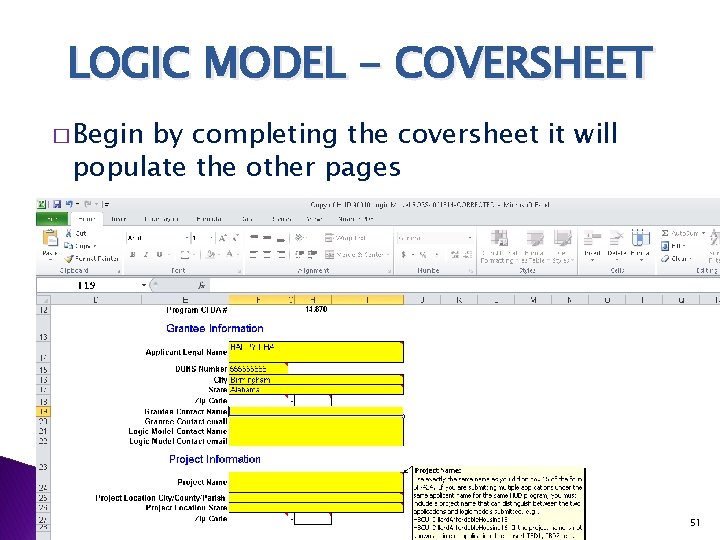Viewport: 720px width, 540px height.
Task: Click the City cell containing Birmingham
Action: (x=316, y=380)
